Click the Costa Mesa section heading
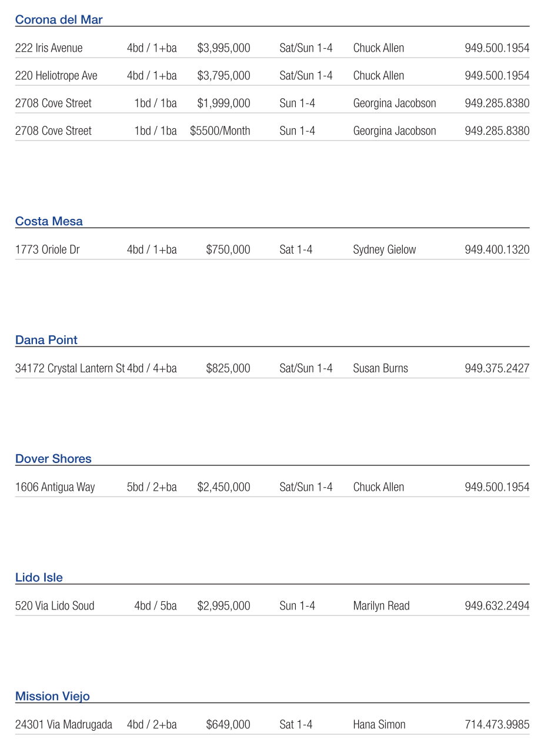Screen dimensions: 541x756 pyautogui.click(x=49, y=222)
